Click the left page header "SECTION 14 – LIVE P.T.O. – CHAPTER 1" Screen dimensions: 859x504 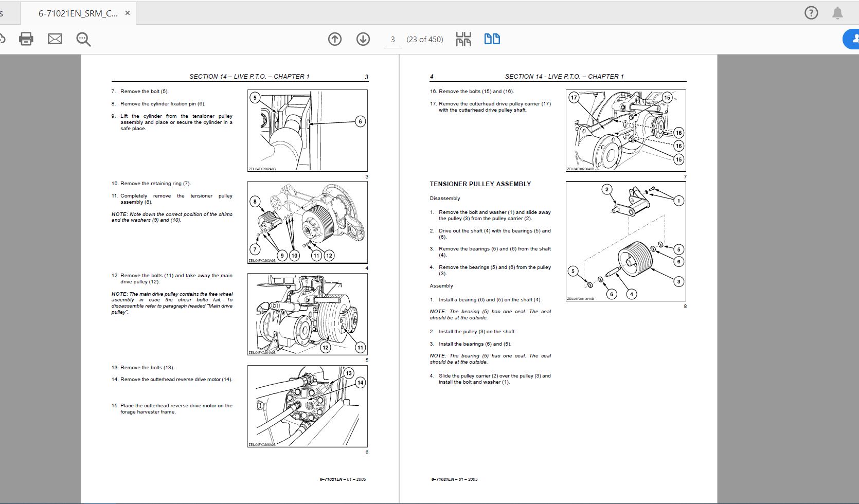click(249, 77)
